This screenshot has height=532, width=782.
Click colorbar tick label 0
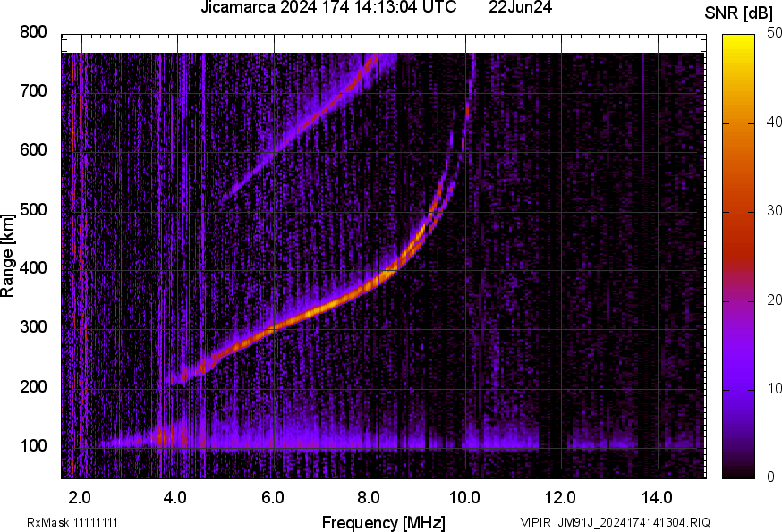(771, 477)
